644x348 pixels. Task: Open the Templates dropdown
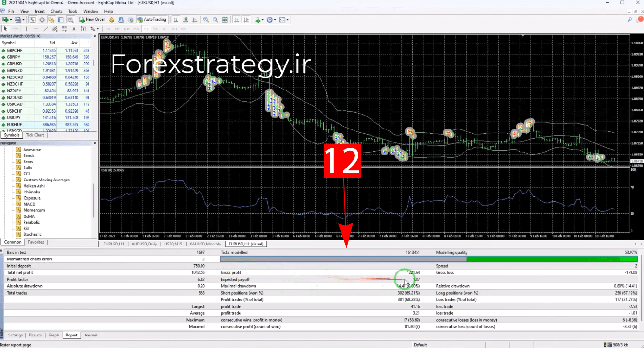(x=284, y=20)
